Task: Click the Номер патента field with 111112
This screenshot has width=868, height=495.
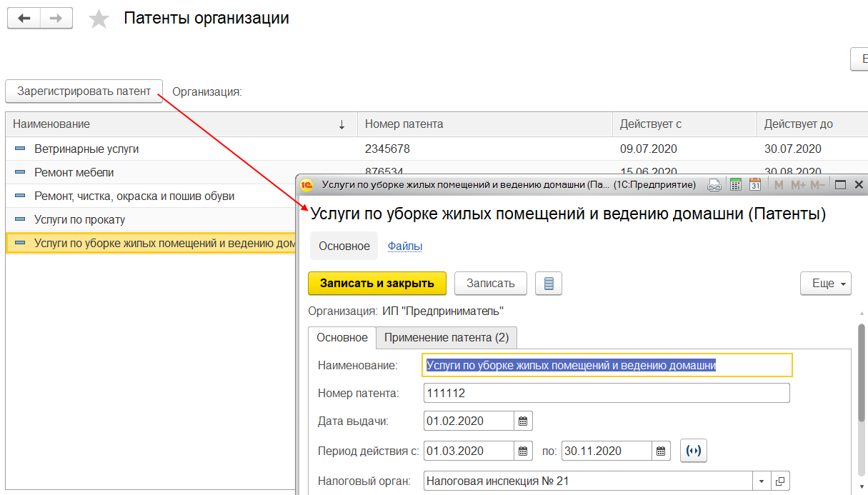Action: click(x=607, y=394)
